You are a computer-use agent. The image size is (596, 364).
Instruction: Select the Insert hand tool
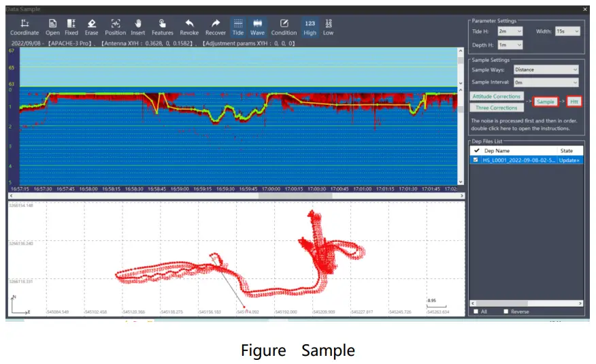point(137,27)
